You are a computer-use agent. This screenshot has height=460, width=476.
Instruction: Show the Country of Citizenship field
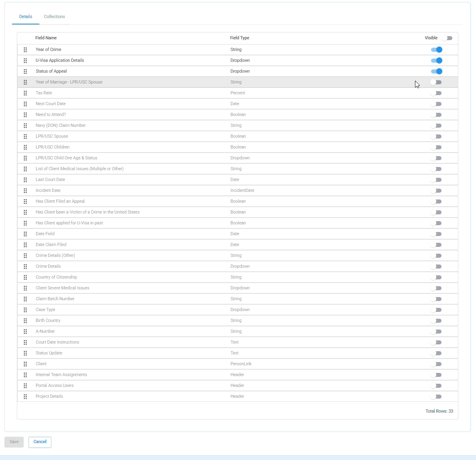tap(436, 277)
